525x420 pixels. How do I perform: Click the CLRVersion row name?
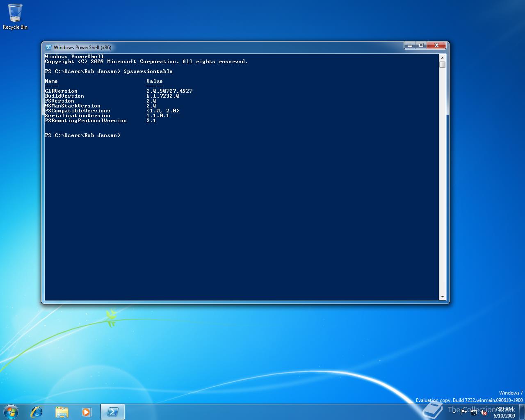click(61, 91)
